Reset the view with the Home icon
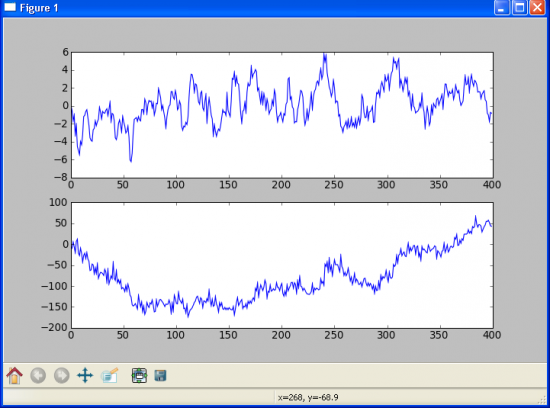Image resolution: width=550 pixels, height=408 pixels. [x=14, y=376]
